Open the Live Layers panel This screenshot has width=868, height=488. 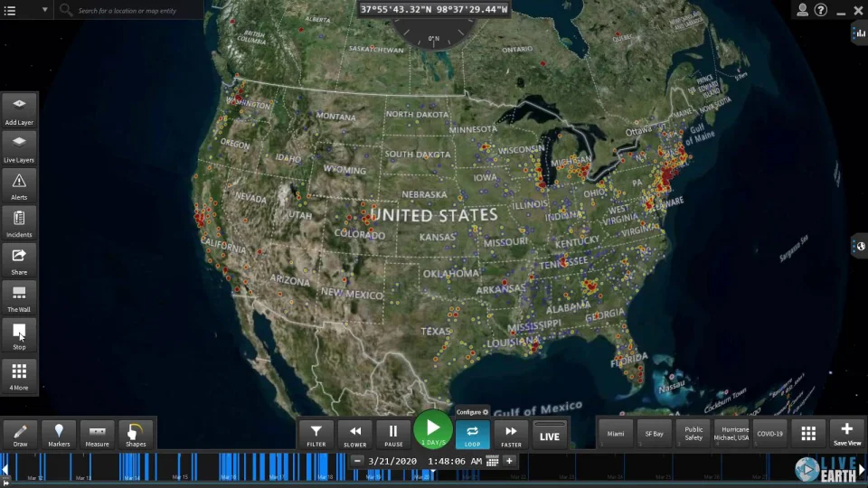tap(19, 146)
